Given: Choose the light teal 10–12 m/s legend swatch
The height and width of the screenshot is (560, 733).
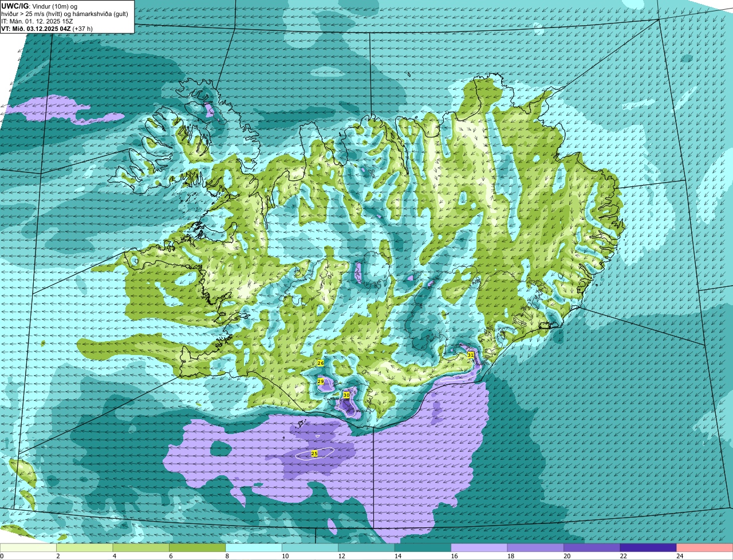Looking at the screenshot, I should (x=310, y=547).
